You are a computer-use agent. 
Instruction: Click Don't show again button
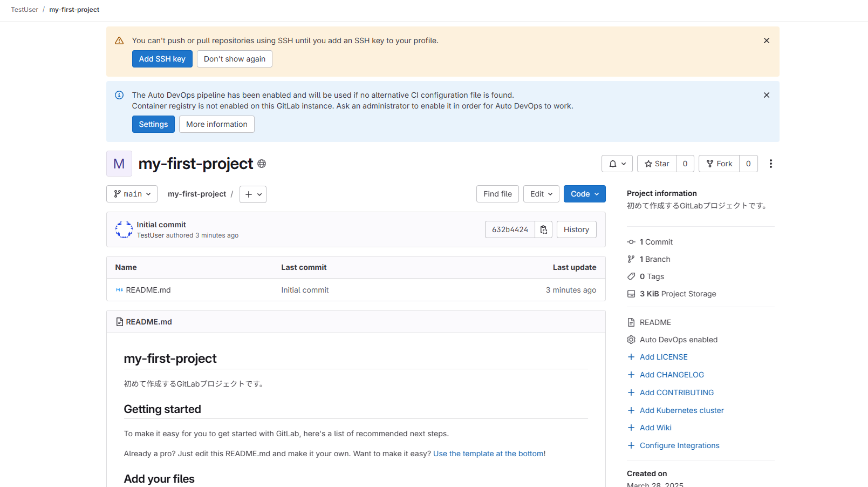(234, 59)
